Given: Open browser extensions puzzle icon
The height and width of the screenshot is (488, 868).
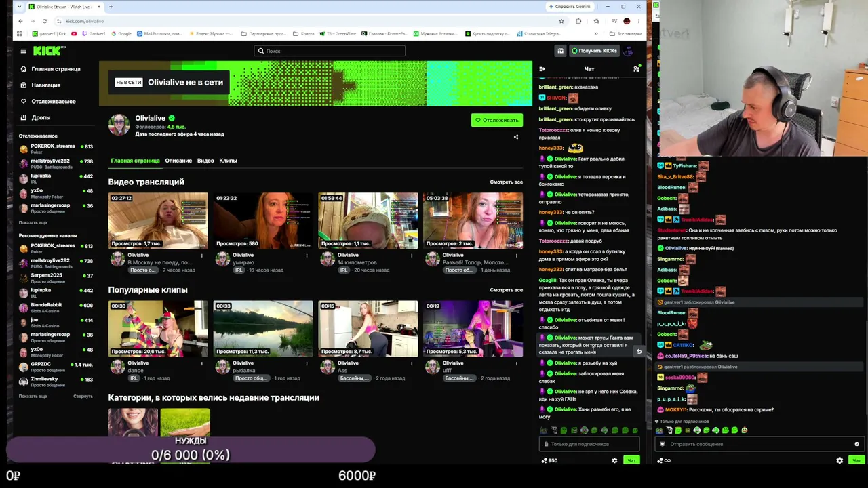Looking at the screenshot, I should pos(578,21).
